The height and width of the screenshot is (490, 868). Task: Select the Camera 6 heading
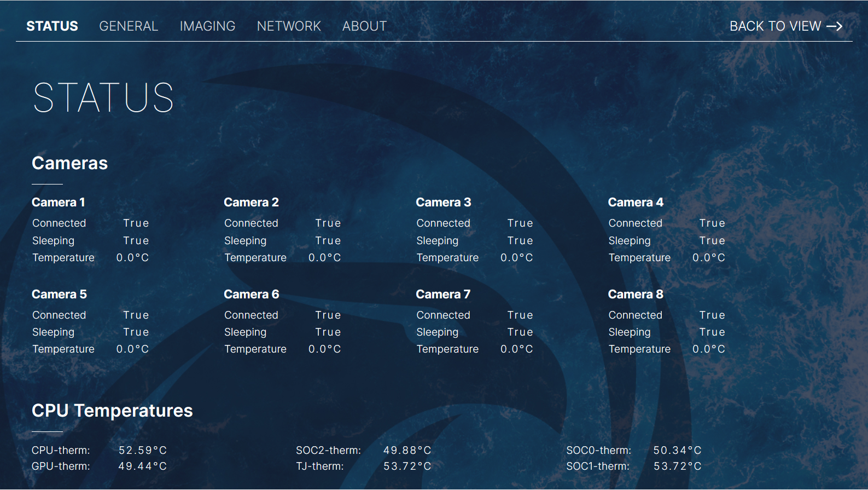tap(251, 295)
